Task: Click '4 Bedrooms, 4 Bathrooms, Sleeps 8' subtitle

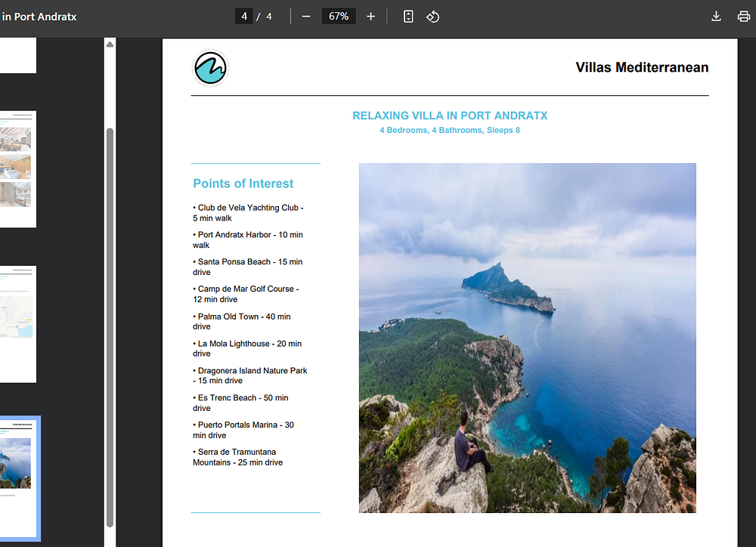Action: (450, 130)
